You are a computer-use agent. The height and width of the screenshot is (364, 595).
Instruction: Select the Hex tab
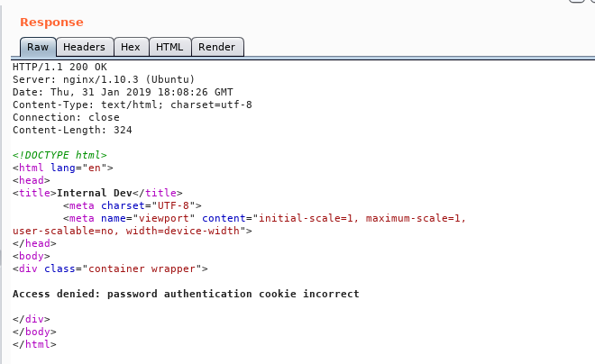(x=130, y=47)
